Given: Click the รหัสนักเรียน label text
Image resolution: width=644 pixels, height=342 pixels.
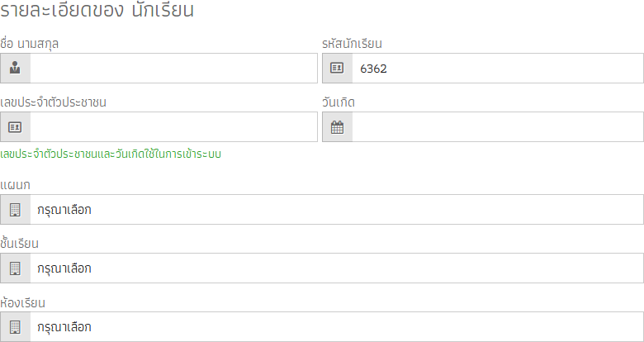Looking at the screenshot, I should (x=352, y=44).
